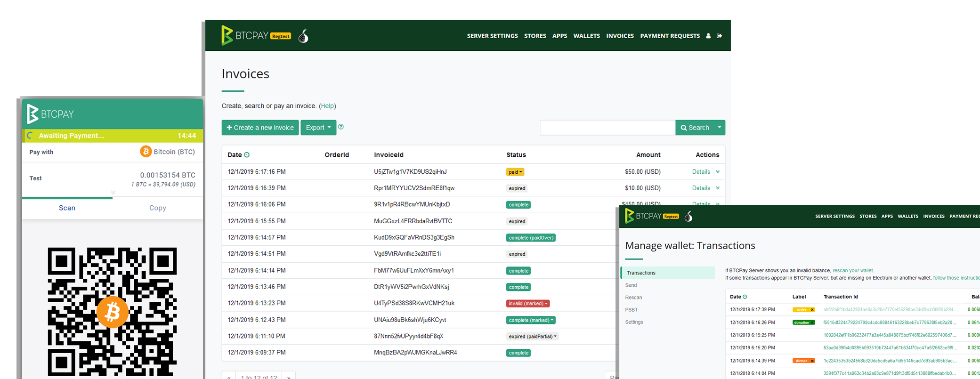Open the 'invalid (marked)' status dropdown

[528, 304]
